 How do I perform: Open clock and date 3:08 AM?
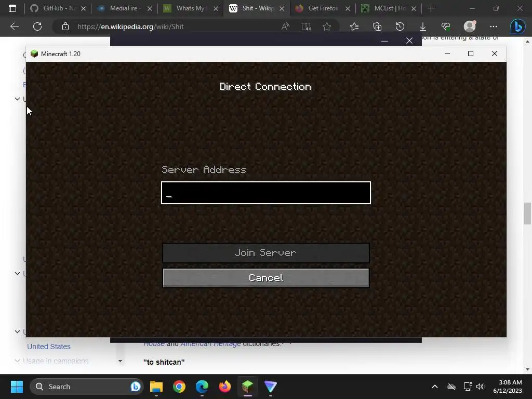[508, 387]
